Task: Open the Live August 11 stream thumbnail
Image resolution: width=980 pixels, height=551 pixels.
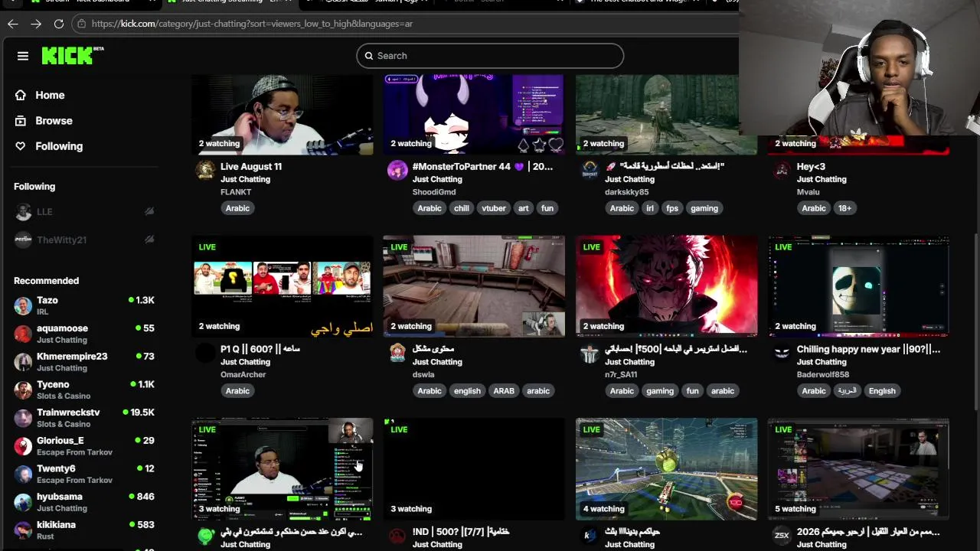Action: coord(282,115)
